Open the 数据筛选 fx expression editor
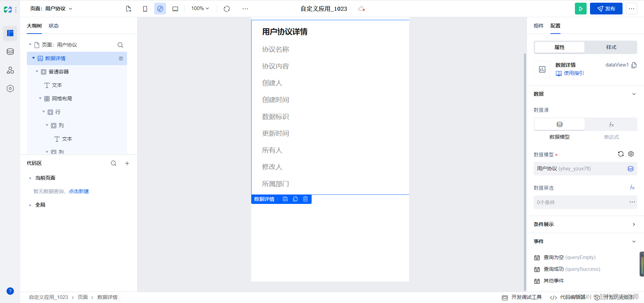The height and width of the screenshot is (303, 644). pos(632,187)
